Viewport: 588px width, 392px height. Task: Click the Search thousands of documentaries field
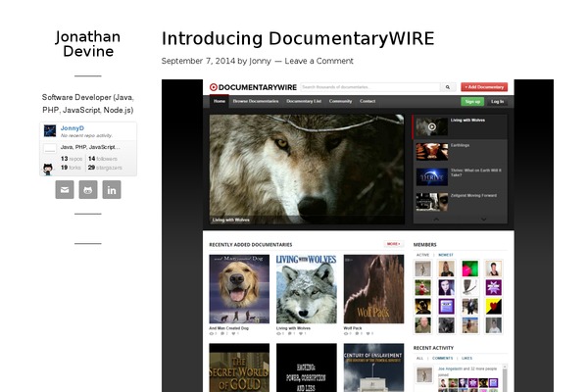[370, 87]
